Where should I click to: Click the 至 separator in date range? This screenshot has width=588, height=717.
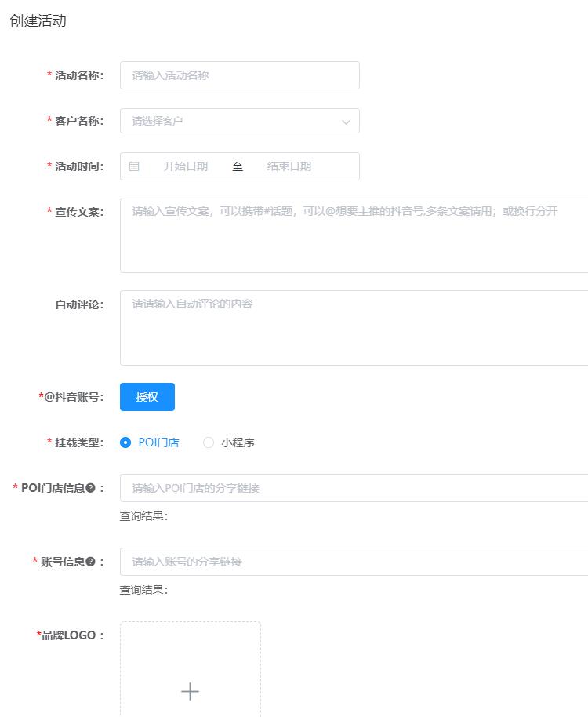(238, 166)
